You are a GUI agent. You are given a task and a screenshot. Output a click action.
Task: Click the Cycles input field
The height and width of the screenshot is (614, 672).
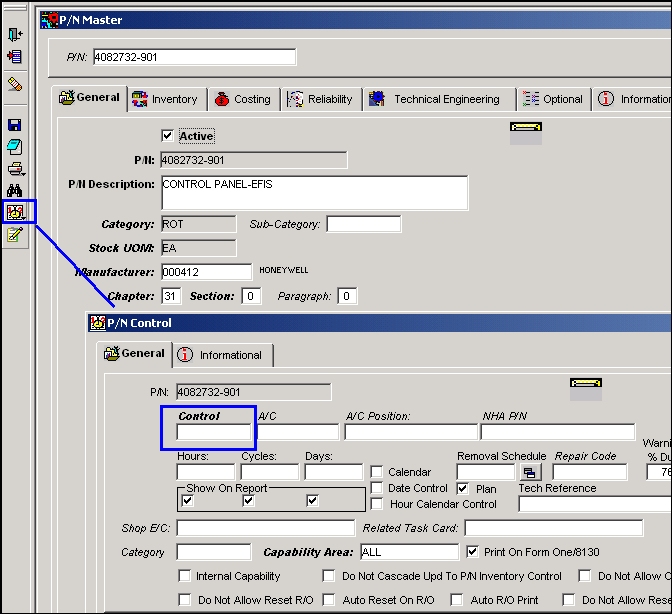pyautogui.click(x=270, y=472)
